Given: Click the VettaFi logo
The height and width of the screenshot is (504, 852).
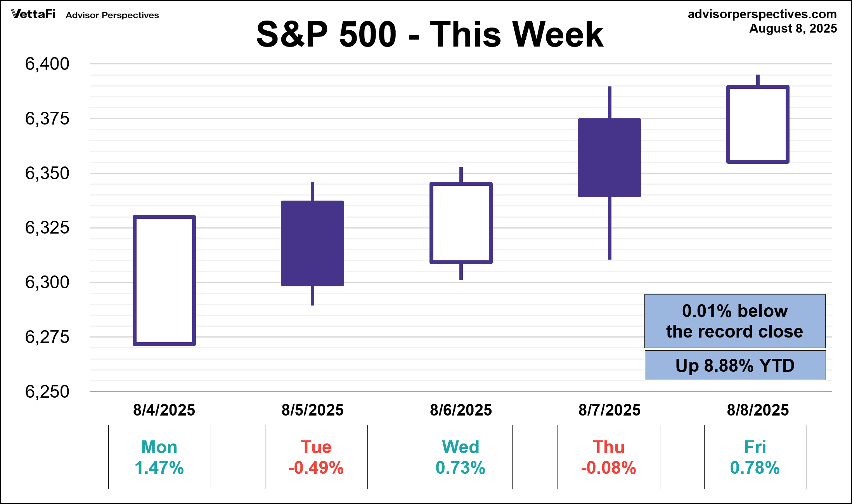Looking at the screenshot, I should (33, 14).
